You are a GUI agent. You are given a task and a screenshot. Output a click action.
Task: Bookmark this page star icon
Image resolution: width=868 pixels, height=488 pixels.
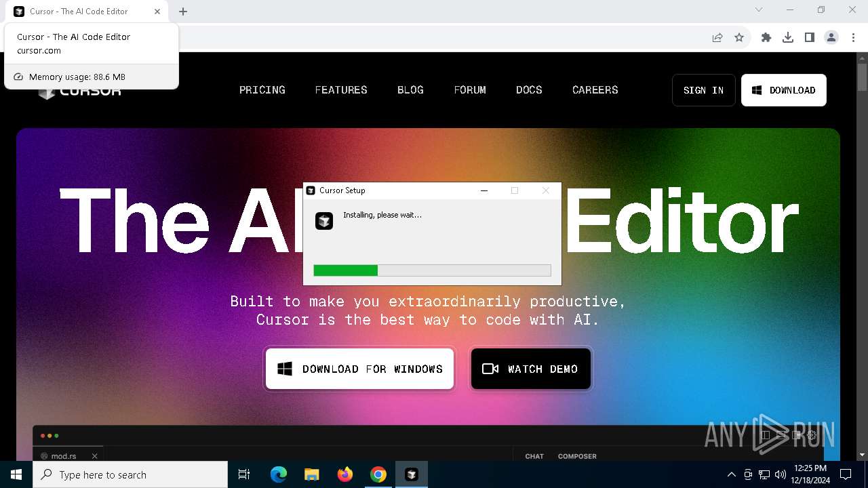(739, 37)
